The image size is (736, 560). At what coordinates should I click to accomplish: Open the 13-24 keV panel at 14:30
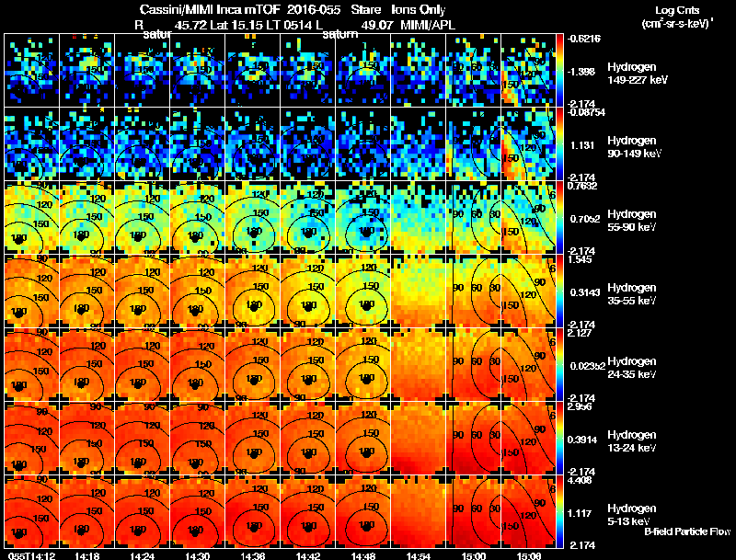pyautogui.click(x=197, y=438)
